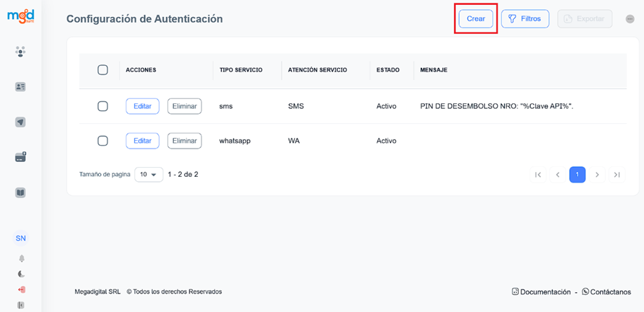Viewport: 644px width, 312px height.
Task: Open the page size dropdown
Action: pyautogui.click(x=148, y=174)
